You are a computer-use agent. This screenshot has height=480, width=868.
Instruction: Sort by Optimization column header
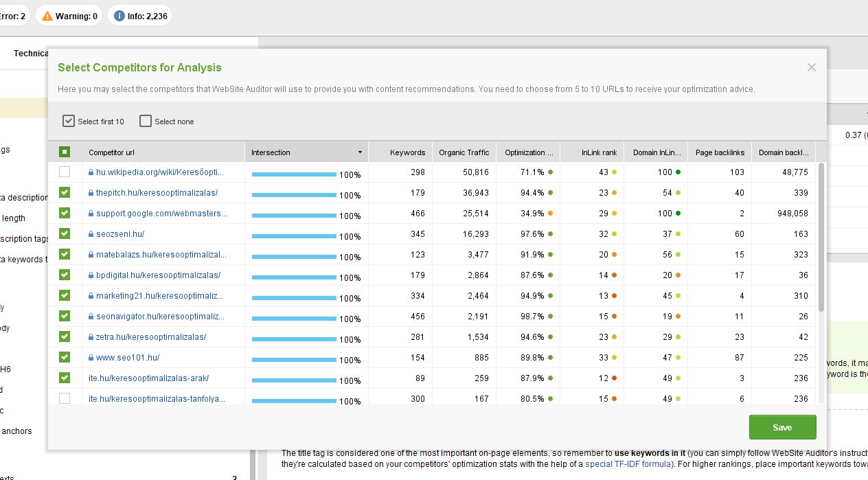click(x=527, y=152)
